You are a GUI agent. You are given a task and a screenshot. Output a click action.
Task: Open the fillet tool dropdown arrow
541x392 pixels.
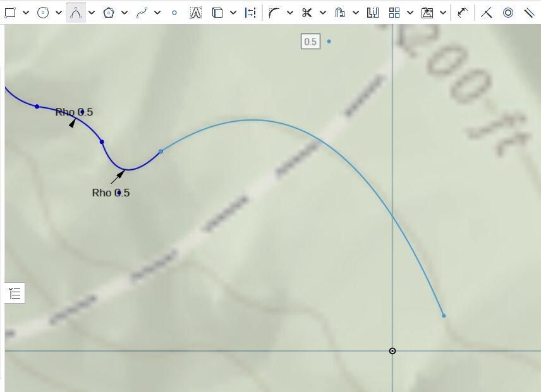point(290,13)
